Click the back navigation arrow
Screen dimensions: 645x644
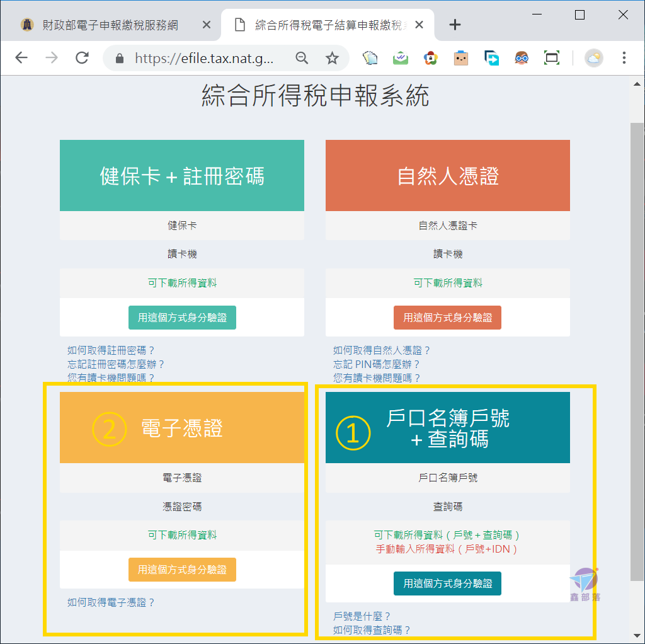(x=21, y=58)
